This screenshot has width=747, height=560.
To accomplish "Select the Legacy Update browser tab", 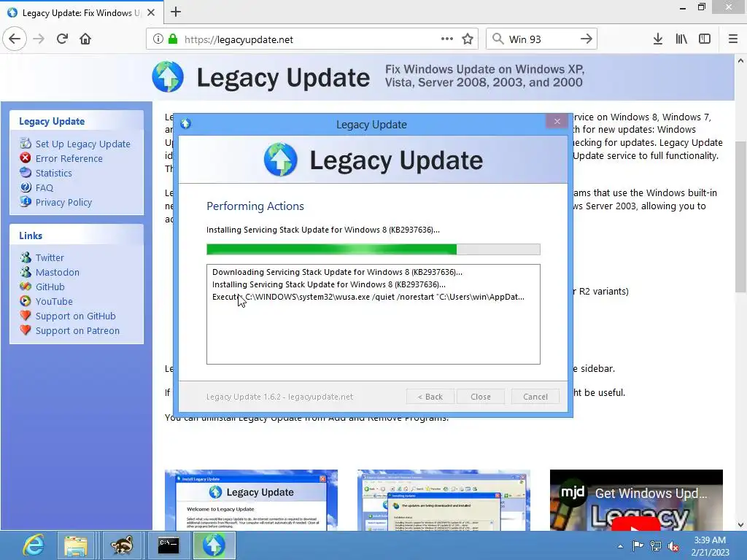I will [x=81, y=12].
